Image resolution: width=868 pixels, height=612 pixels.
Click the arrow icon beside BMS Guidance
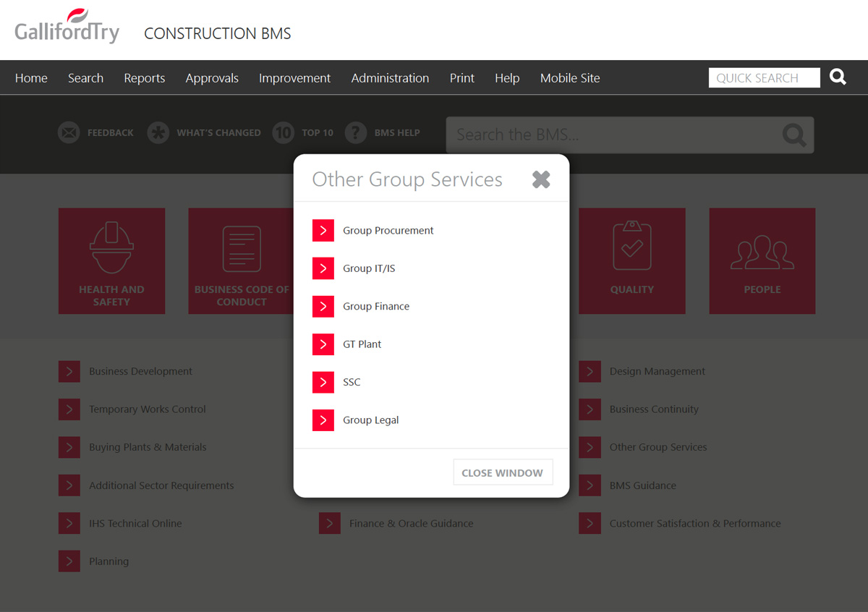point(590,485)
